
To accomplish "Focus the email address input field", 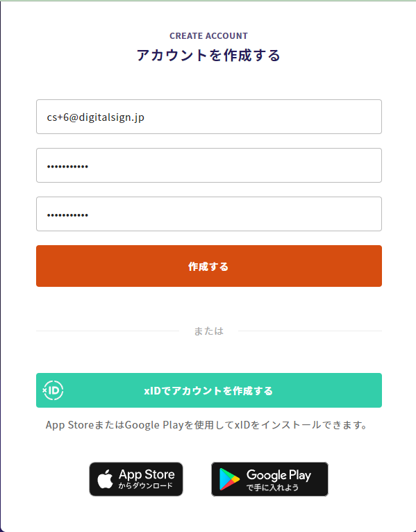I will (x=209, y=117).
